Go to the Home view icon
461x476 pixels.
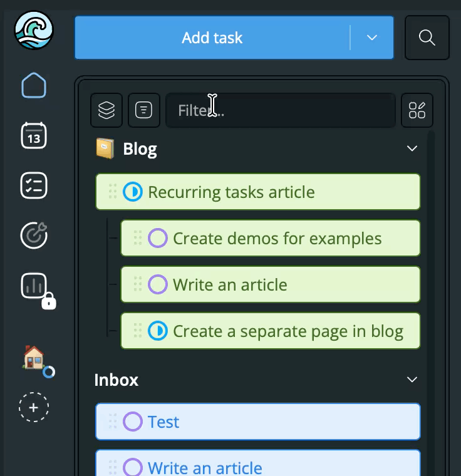34,85
